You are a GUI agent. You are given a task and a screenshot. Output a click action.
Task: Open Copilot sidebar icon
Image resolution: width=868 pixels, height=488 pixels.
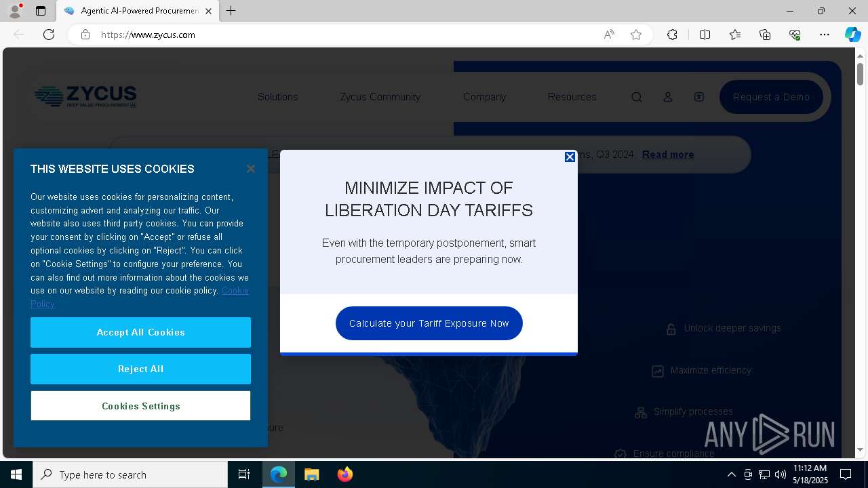pos(852,35)
